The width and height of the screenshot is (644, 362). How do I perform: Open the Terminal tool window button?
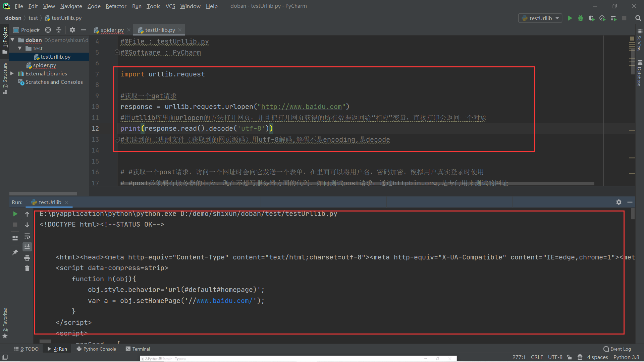[x=138, y=349]
